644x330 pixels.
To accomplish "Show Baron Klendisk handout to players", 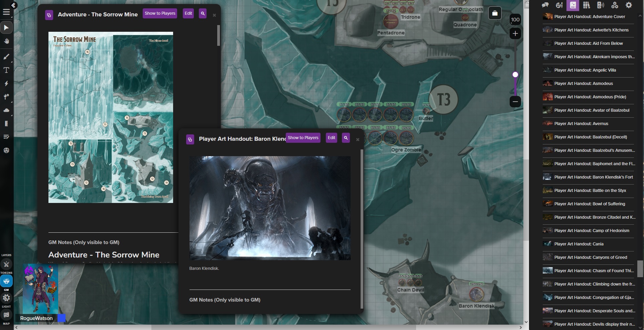I will click(303, 137).
